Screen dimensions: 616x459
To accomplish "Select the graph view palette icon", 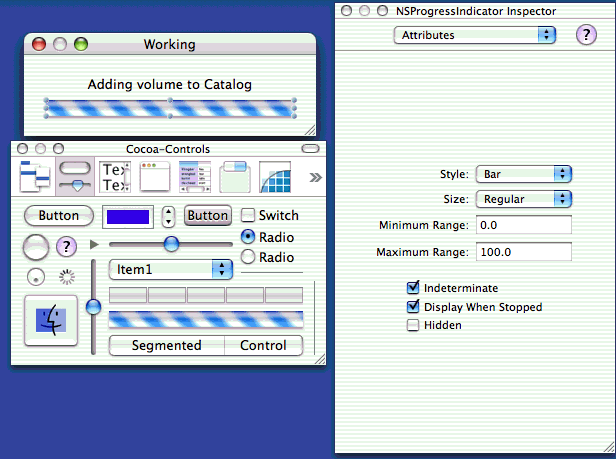I will tap(275, 177).
